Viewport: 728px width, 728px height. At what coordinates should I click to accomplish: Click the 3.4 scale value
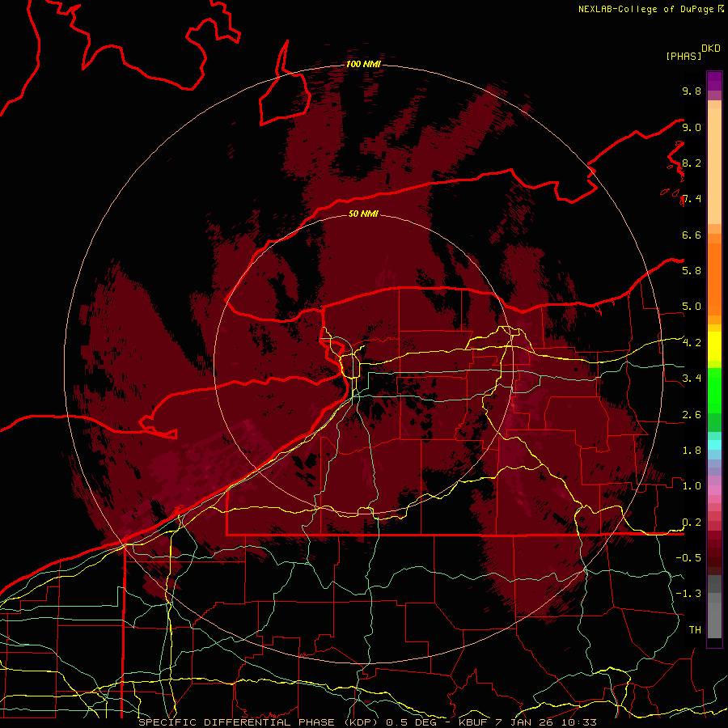(x=692, y=379)
